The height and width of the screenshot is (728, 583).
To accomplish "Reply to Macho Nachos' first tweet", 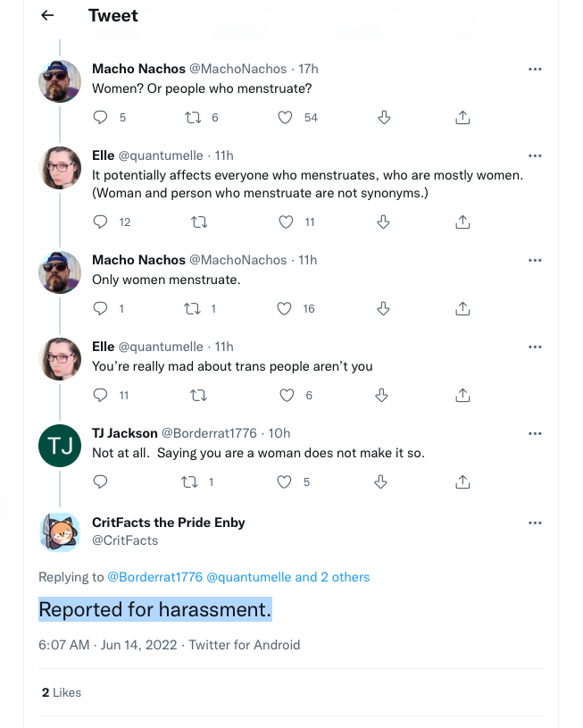I will point(101,117).
